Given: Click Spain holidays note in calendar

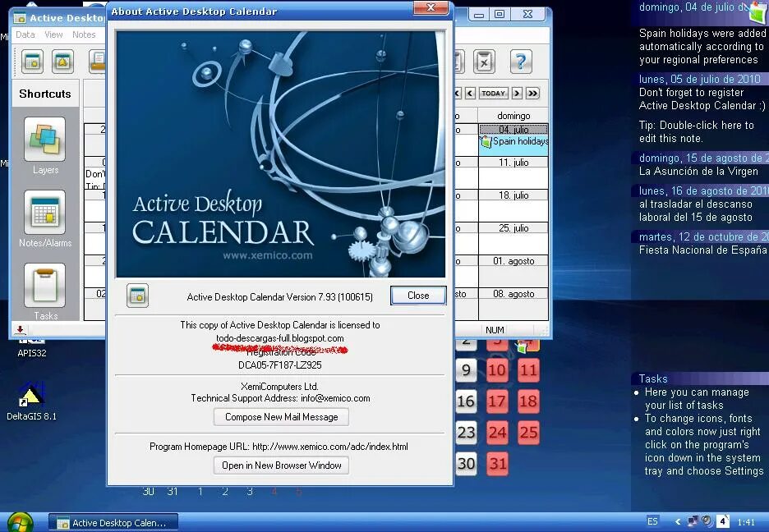Looking at the screenshot, I should point(514,141).
